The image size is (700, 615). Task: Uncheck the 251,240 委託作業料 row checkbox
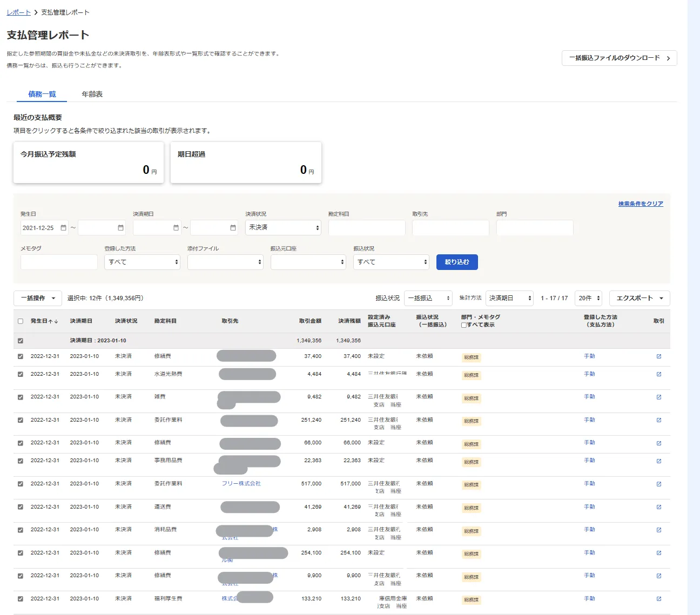tap(21, 420)
